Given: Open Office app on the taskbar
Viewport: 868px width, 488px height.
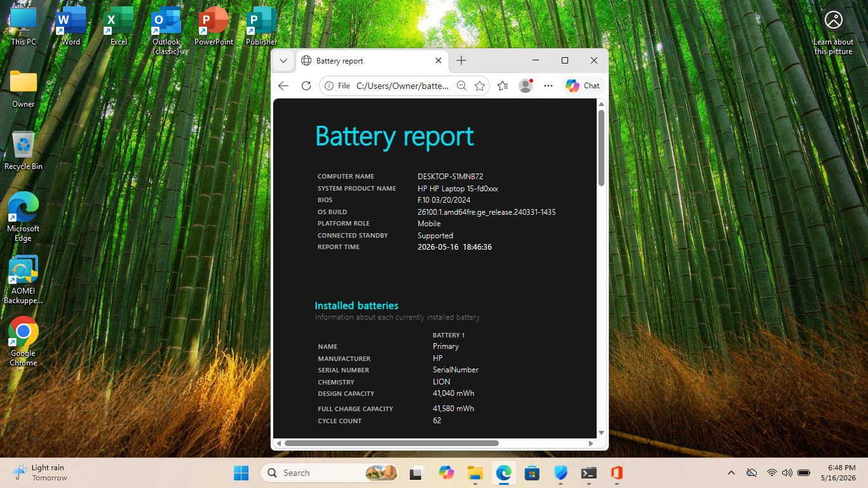Looking at the screenshot, I should (616, 473).
